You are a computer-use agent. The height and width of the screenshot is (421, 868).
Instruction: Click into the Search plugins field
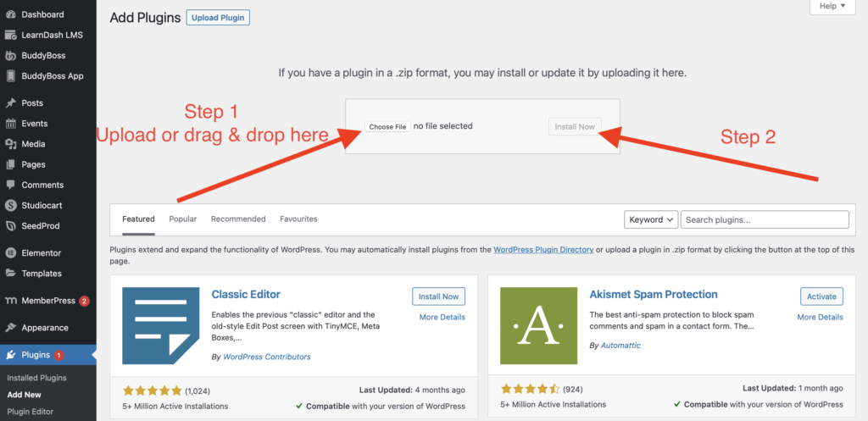coord(764,219)
